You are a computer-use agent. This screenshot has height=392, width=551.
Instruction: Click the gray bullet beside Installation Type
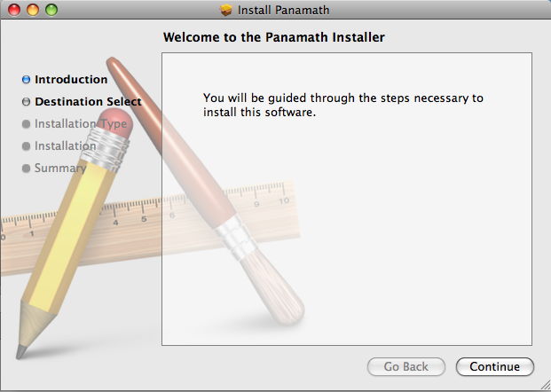[x=26, y=123]
